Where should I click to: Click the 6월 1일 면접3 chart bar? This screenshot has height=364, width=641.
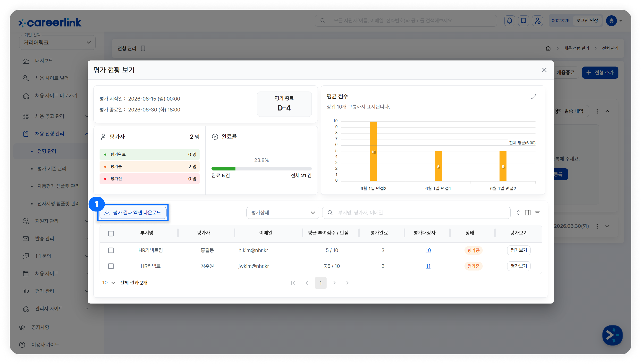pyautogui.click(x=373, y=151)
